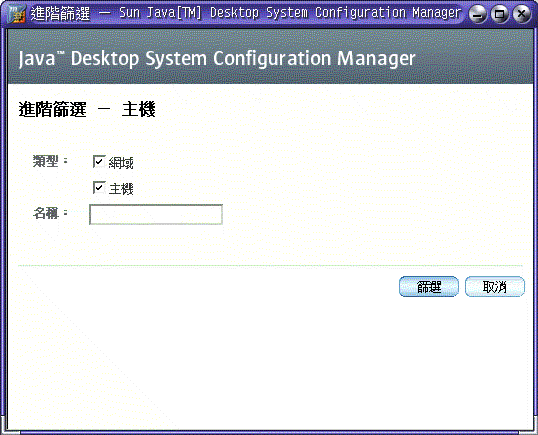Click the application icon in title bar

coord(16,14)
